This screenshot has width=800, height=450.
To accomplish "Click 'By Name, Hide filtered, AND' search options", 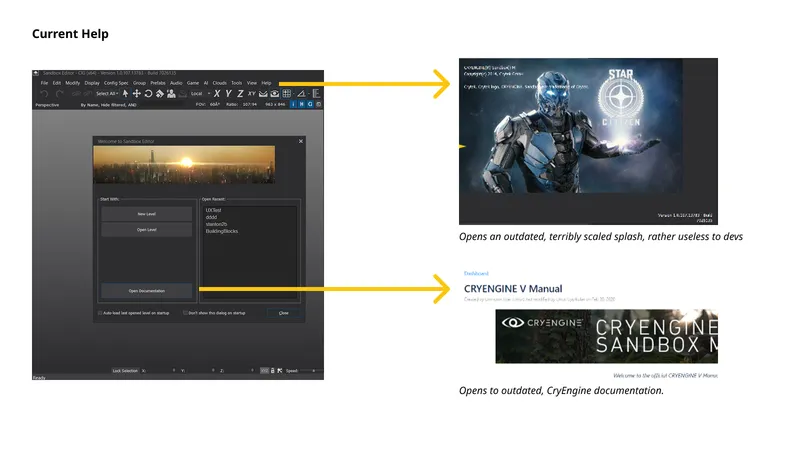I will (108, 105).
